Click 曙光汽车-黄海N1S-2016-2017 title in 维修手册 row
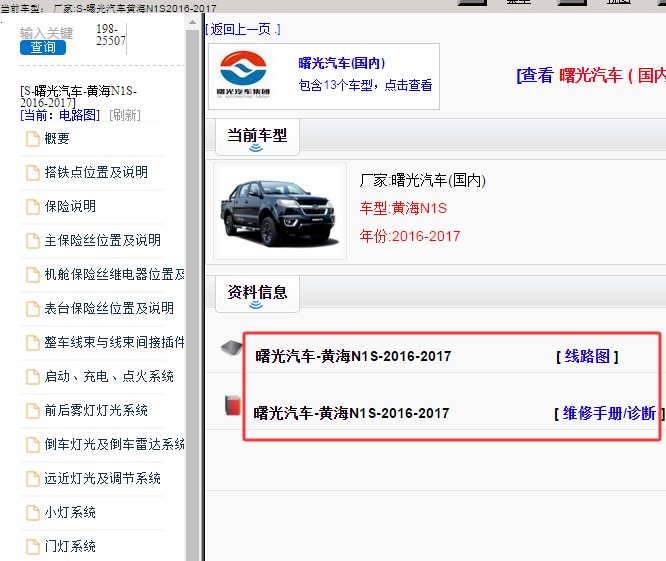The height and width of the screenshot is (561, 666). click(x=351, y=413)
